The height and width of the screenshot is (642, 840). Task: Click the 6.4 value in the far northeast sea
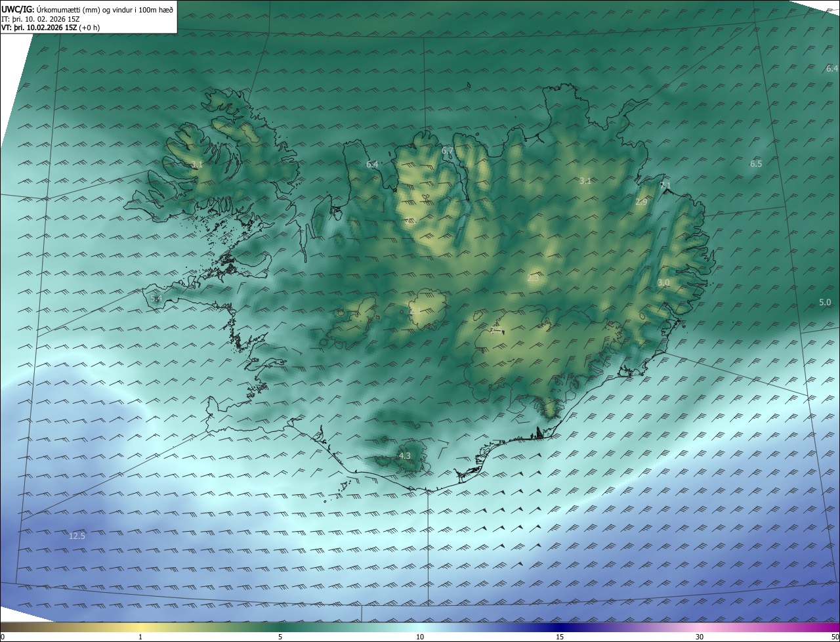(x=831, y=68)
